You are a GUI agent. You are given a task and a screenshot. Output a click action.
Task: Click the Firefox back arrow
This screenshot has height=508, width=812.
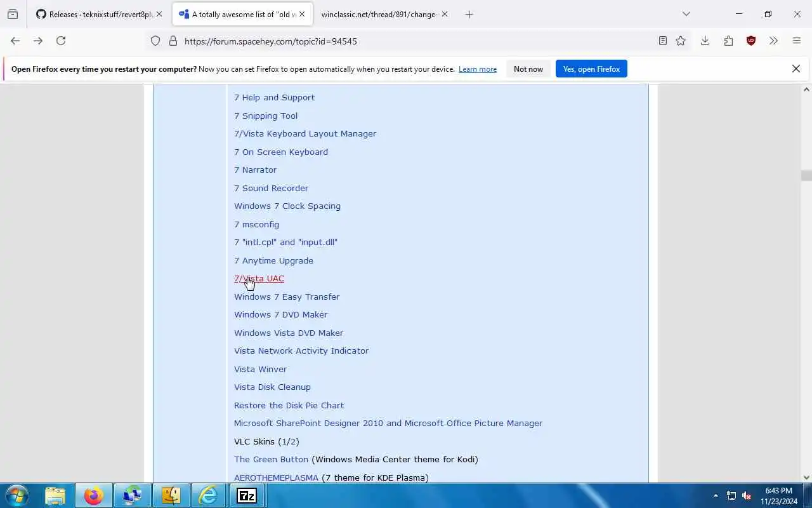pos(15,41)
